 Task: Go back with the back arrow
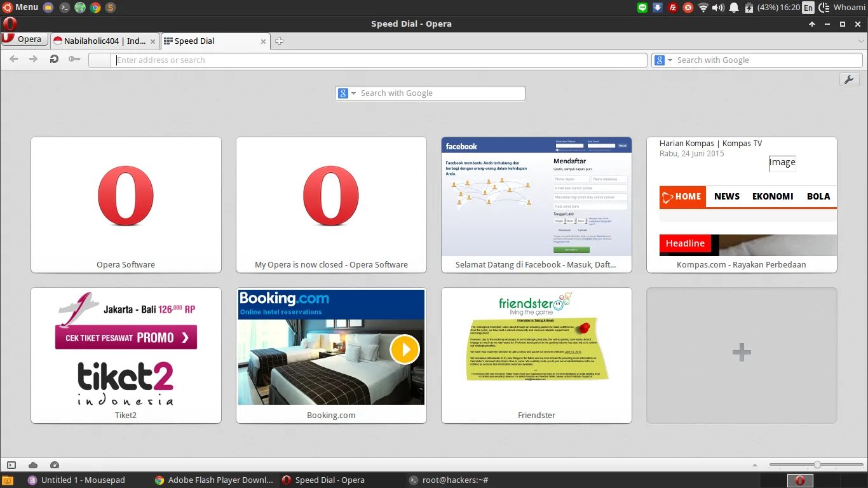(13, 59)
